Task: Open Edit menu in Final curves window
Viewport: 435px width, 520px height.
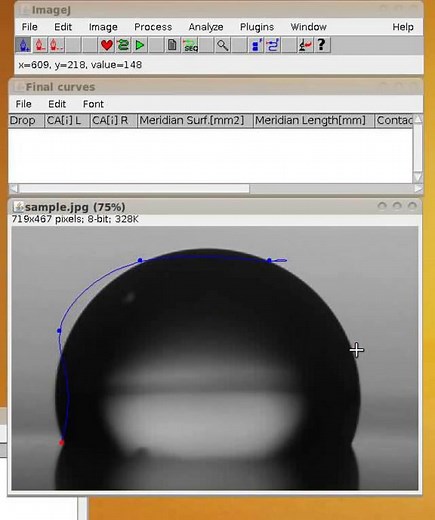Action: tap(57, 104)
